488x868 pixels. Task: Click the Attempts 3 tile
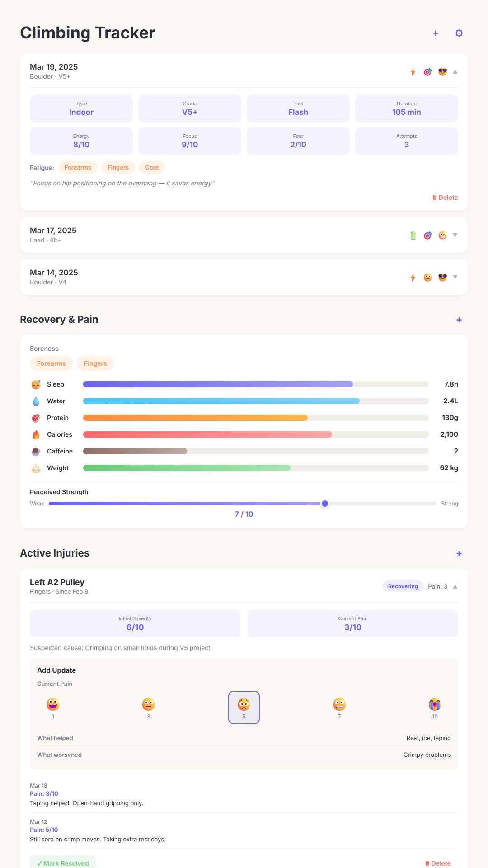407,141
